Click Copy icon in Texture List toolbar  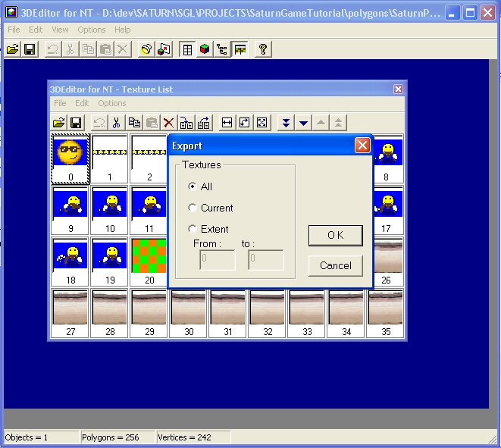coord(134,123)
